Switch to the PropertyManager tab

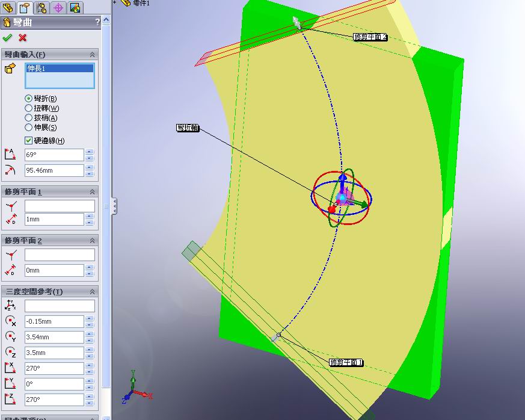click(x=25, y=7)
